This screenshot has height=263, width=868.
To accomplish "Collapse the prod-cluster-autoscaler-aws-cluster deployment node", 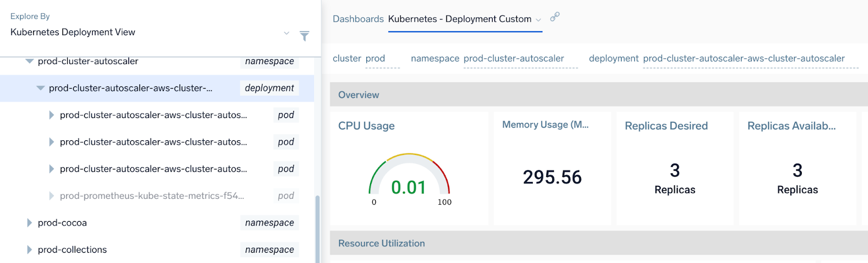I will (x=41, y=88).
